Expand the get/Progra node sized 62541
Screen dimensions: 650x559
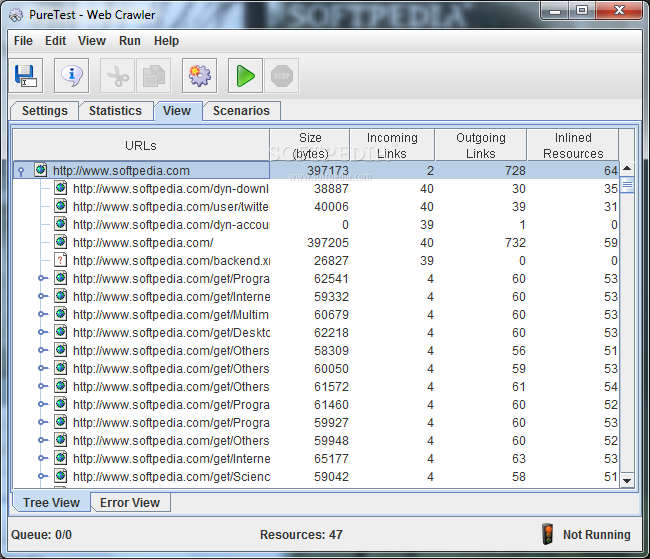point(42,278)
